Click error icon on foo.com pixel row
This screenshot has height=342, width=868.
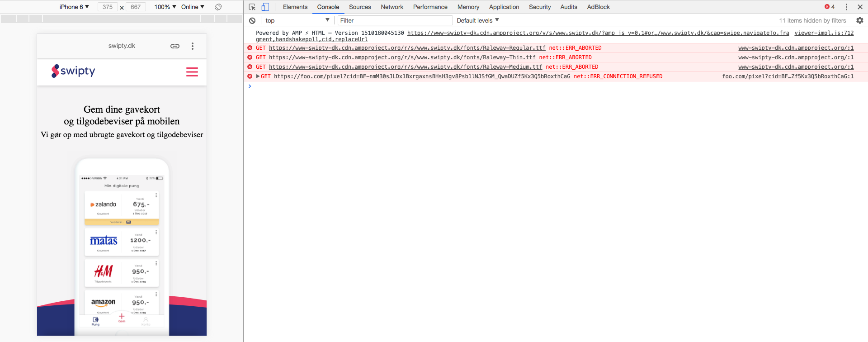coord(250,76)
